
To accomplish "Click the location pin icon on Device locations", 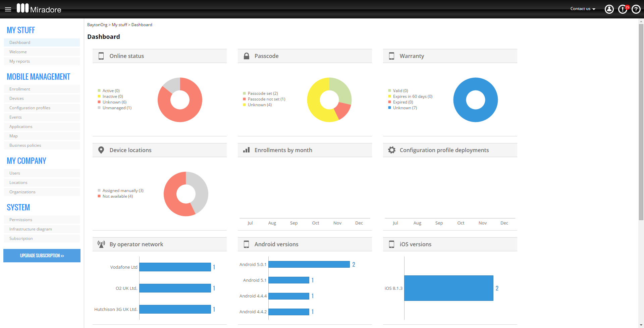I will pos(101,150).
